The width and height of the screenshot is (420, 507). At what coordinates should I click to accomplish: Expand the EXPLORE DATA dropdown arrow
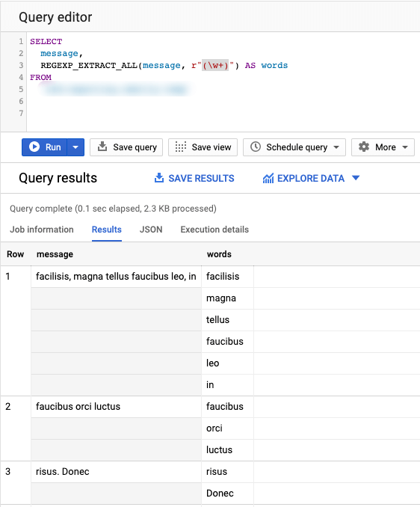click(x=356, y=178)
